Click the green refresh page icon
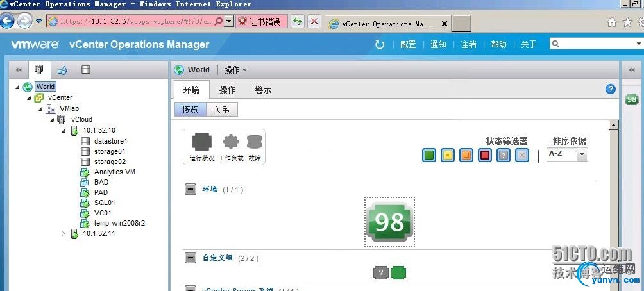The height and width of the screenshot is (291, 644). (x=298, y=21)
